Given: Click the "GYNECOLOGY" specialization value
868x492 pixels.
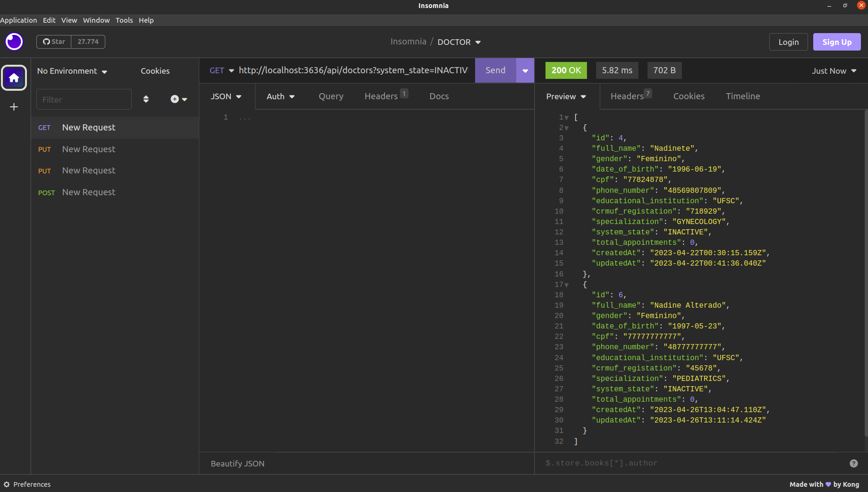Looking at the screenshot, I should pos(699,222).
